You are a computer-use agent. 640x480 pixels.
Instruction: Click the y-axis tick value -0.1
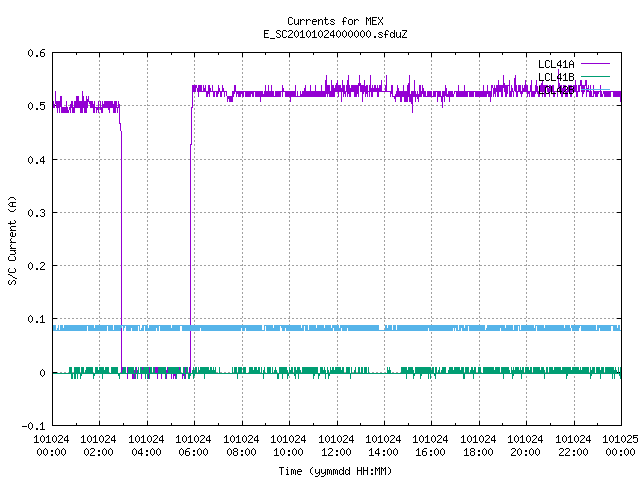click(x=33, y=426)
